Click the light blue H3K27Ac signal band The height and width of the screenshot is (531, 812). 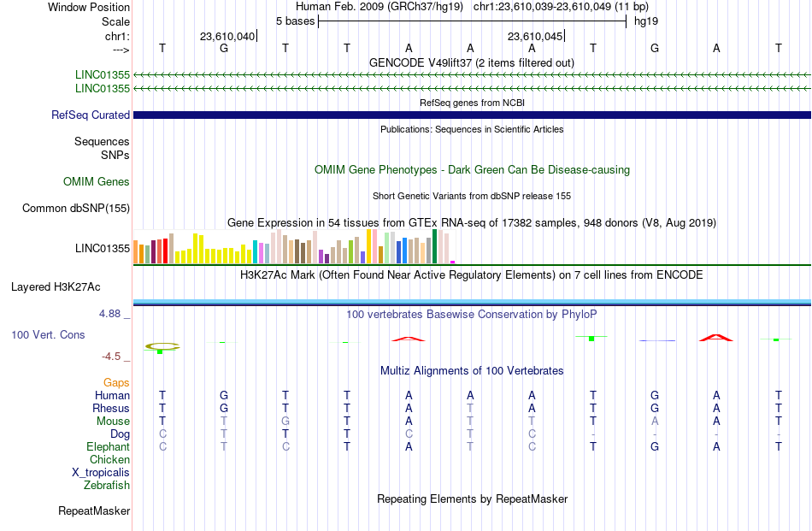[x=472, y=302]
